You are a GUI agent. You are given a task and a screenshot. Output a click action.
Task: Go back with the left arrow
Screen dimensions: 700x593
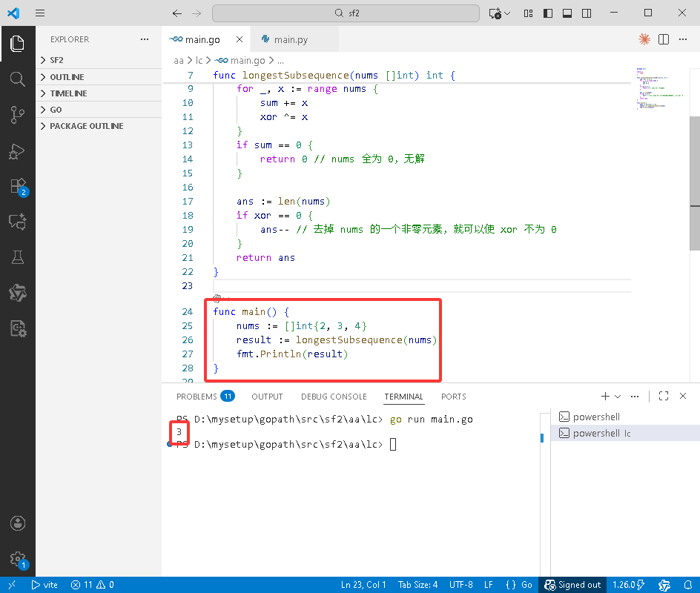[177, 13]
